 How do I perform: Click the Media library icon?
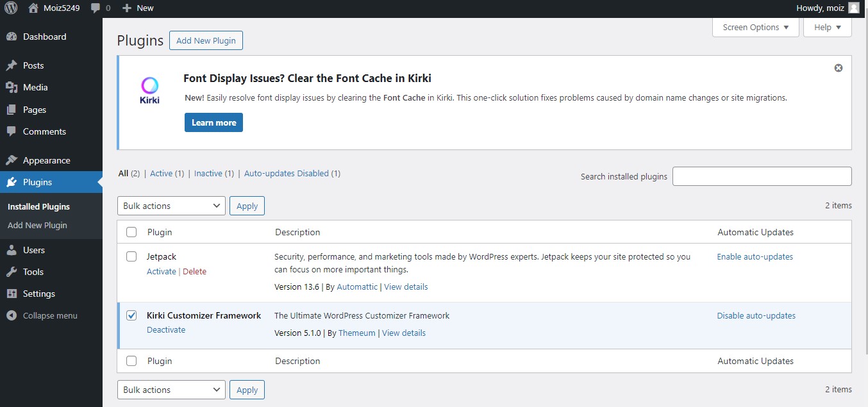click(x=12, y=87)
